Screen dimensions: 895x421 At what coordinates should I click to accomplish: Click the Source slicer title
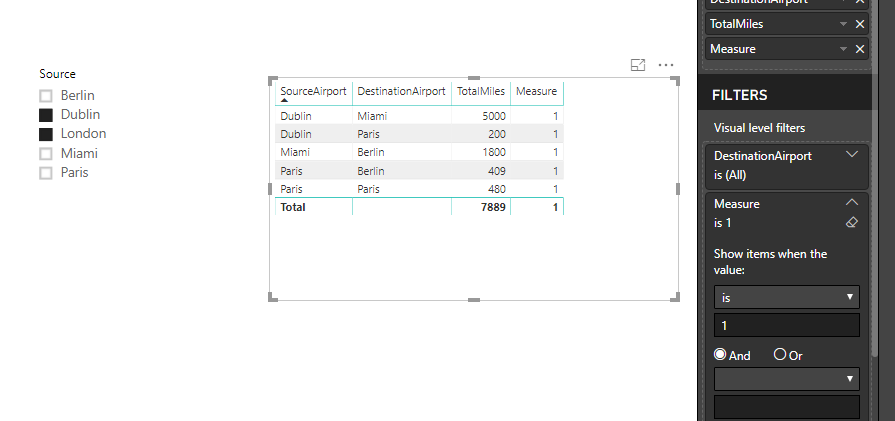pyautogui.click(x=57, y=74)
